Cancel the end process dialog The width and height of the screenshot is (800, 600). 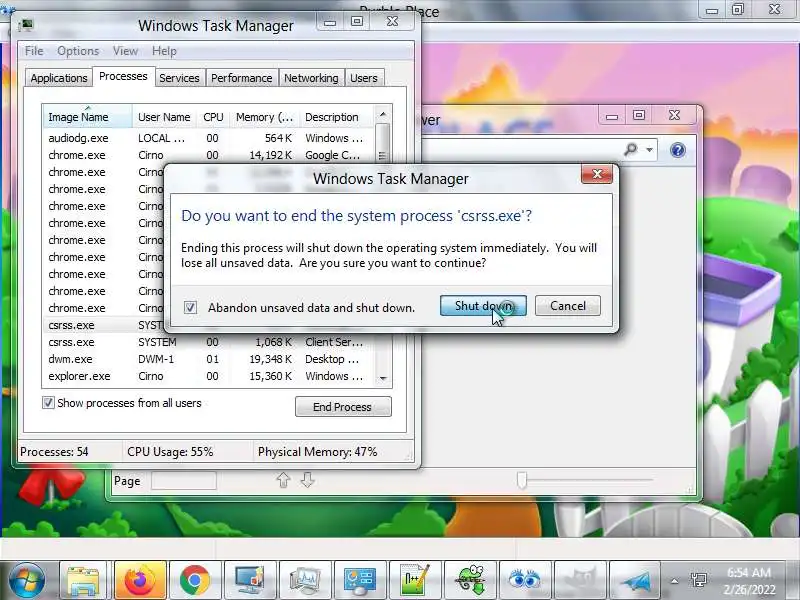tap(567, 306)
